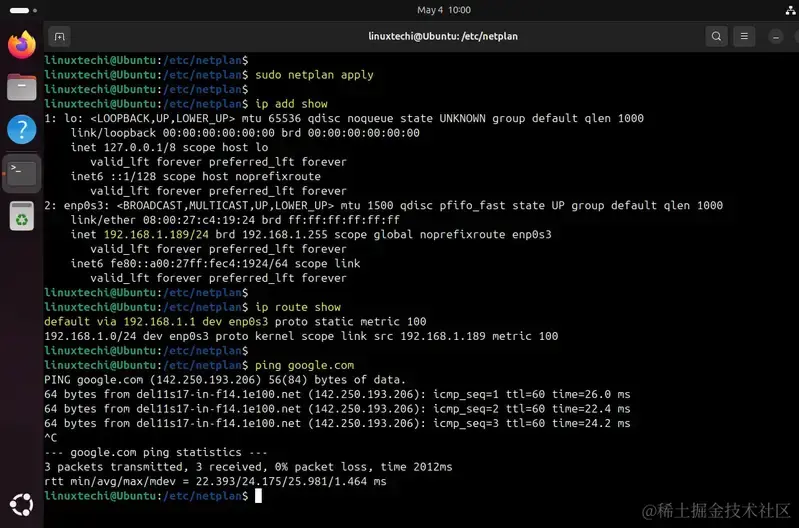Viewport: 799px width, 528px height.
Task: Click the 192.168.1.0/24 kernel route line
Action: point(301,336)
